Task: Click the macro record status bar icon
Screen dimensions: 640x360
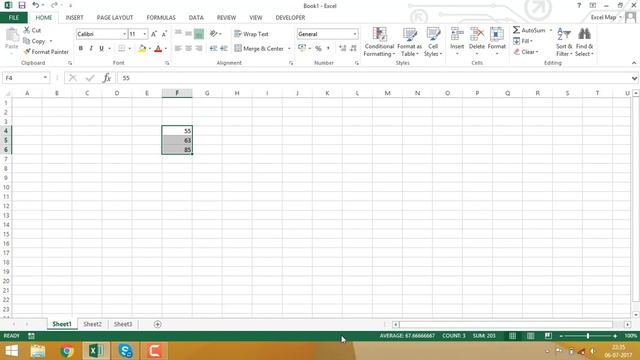Action: pyautogui.click(x=31, y=336)
